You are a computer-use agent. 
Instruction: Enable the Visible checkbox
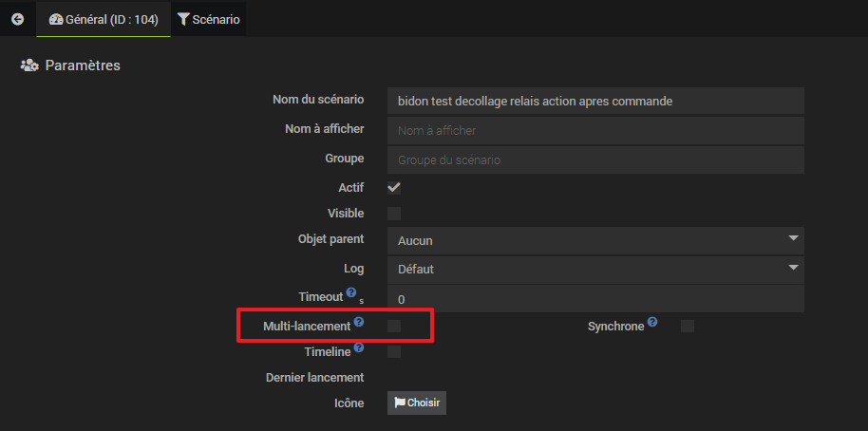(394, 214)
